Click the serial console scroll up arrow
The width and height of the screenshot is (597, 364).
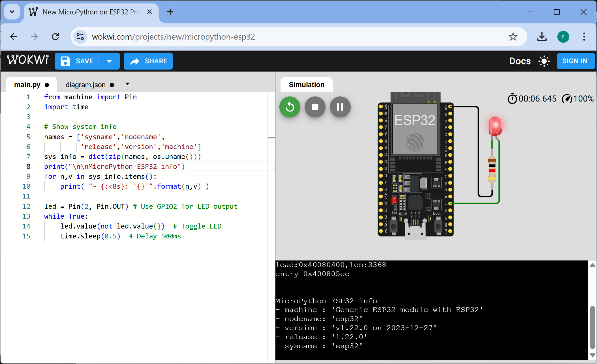coord(592,265)
